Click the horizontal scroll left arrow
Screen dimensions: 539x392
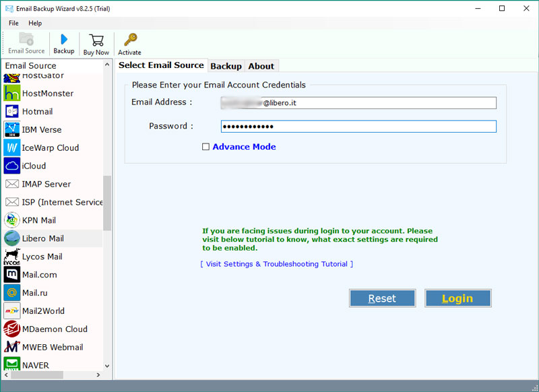(x=6, y=374)
